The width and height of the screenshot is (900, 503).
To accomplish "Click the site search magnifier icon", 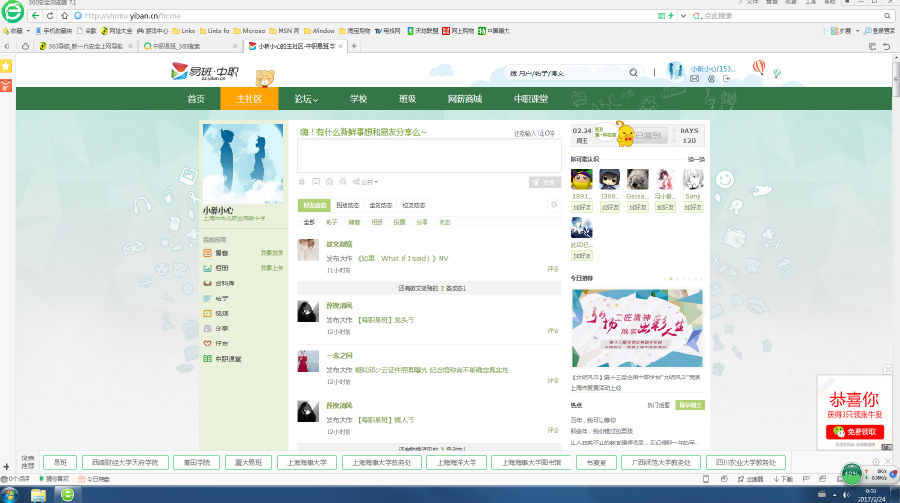I will tap(633, 73).
